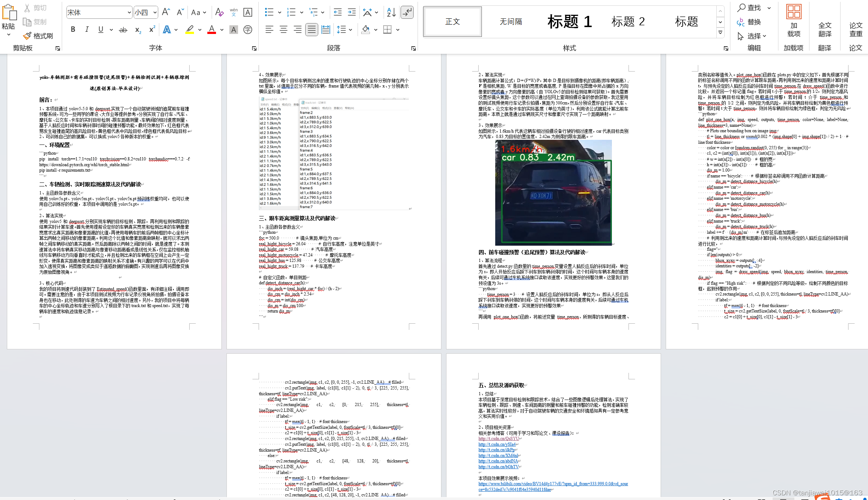This screenshot has height=500, width=868.
Task: Center align the paragraph
Action: (284, 30)
